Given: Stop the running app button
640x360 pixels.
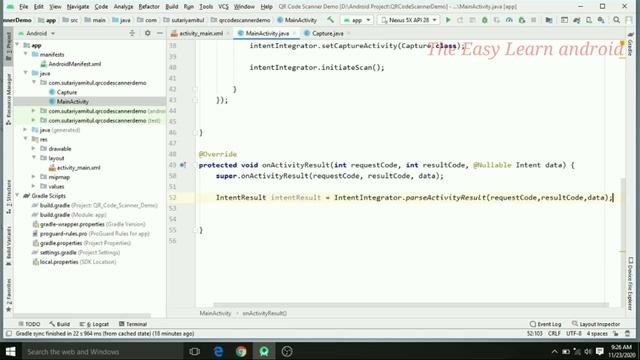Looking at the screenshot, I should [x=533, y=20].
